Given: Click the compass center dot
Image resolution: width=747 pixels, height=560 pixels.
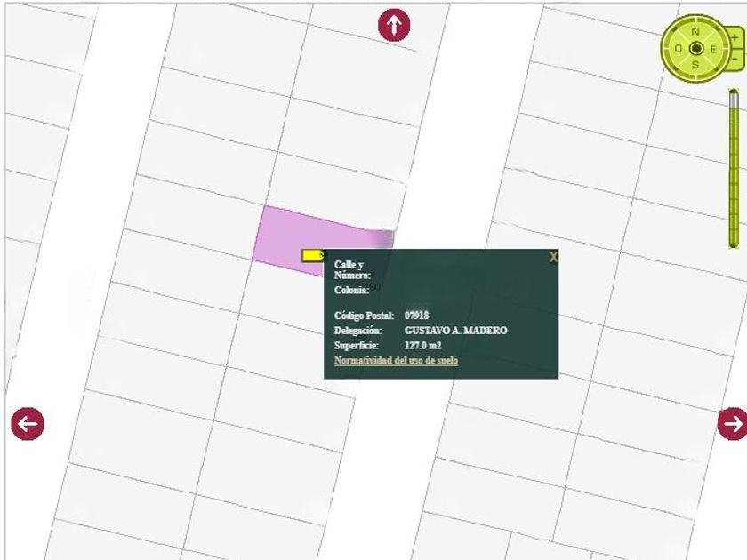Looking at the screenshot, I should point(696,48).
